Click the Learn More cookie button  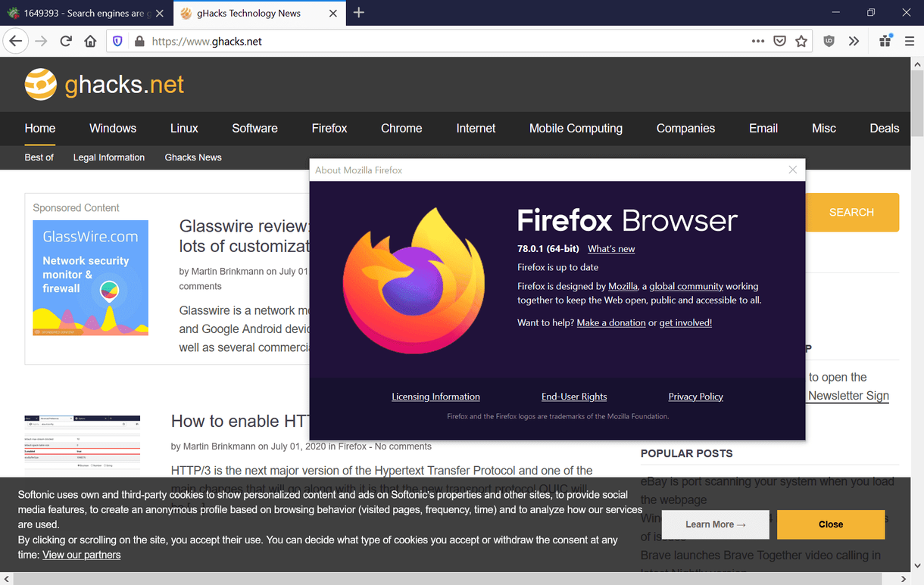coord(716,524)
